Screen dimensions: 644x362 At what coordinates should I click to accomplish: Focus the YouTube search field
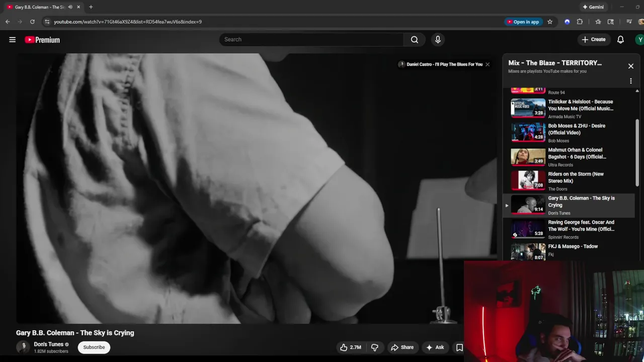click(312, 40)
